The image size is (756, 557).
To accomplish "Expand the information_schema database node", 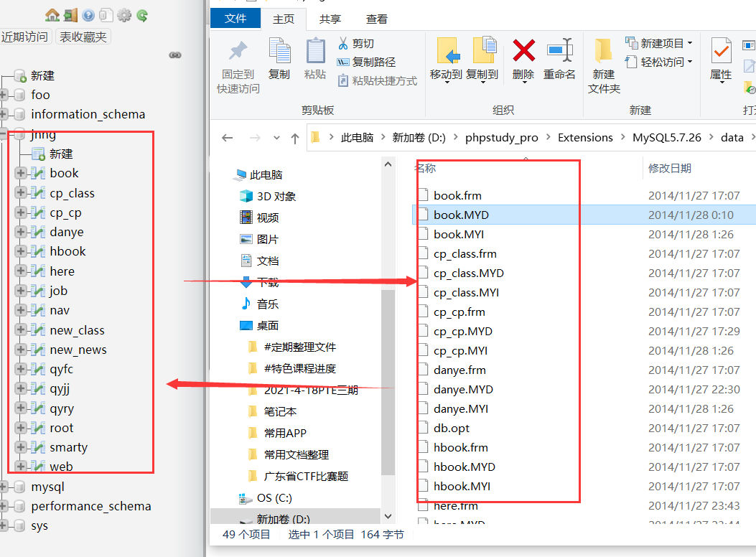I will pyautogui.click(x=3, y=114).
